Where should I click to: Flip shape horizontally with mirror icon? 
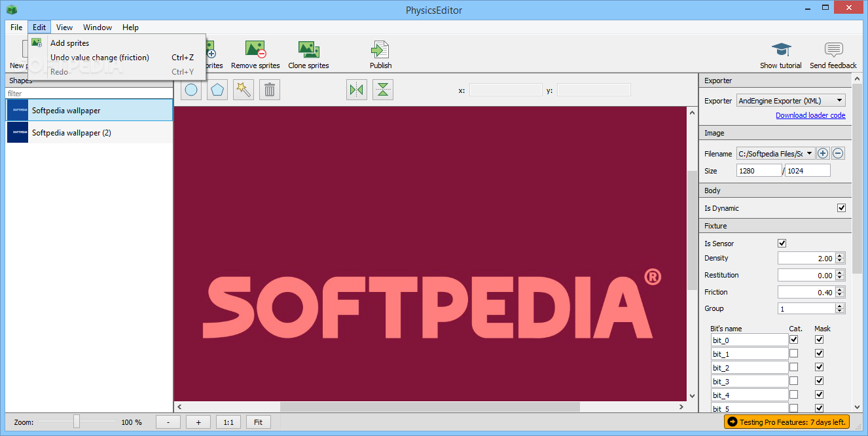pos(357,90)
